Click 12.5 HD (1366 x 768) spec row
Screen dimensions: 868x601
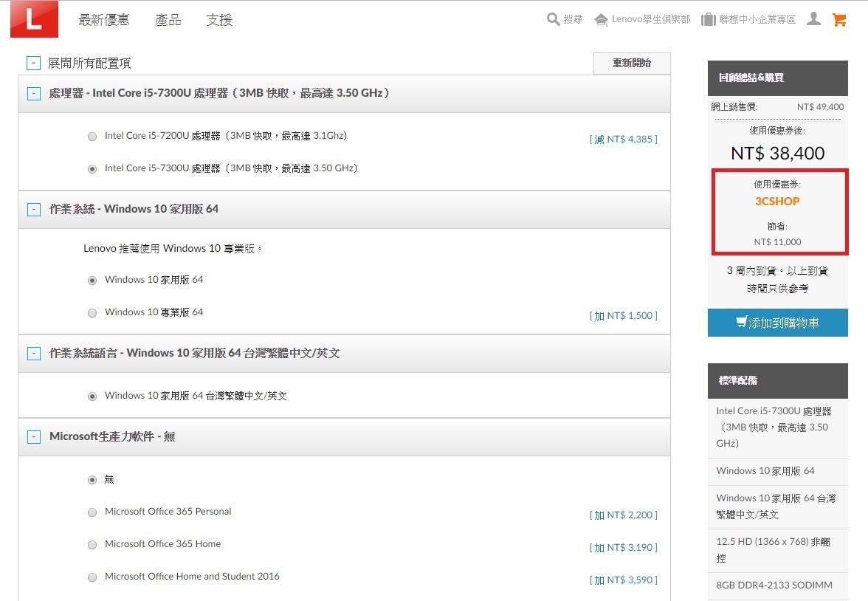(x=778, y=550)
